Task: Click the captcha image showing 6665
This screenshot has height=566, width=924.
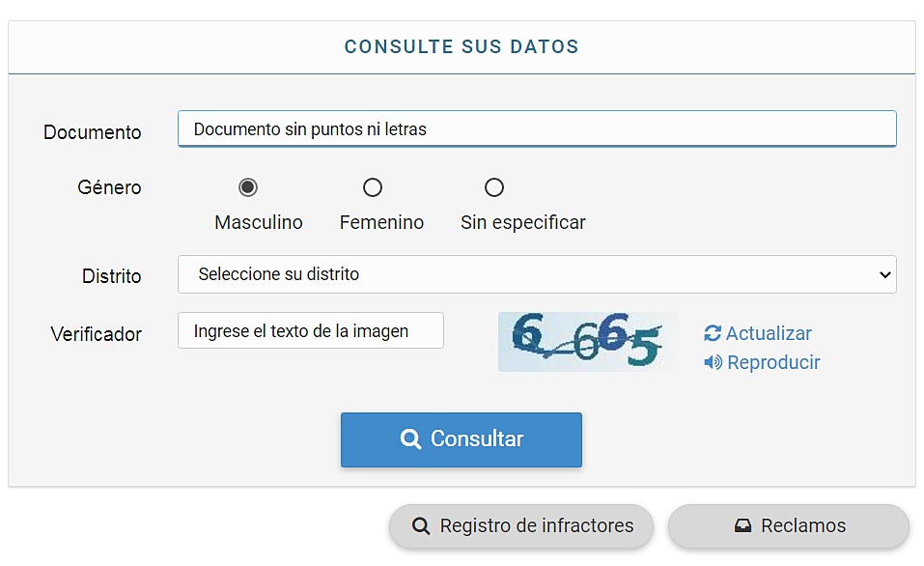Action: click(587, 342)
